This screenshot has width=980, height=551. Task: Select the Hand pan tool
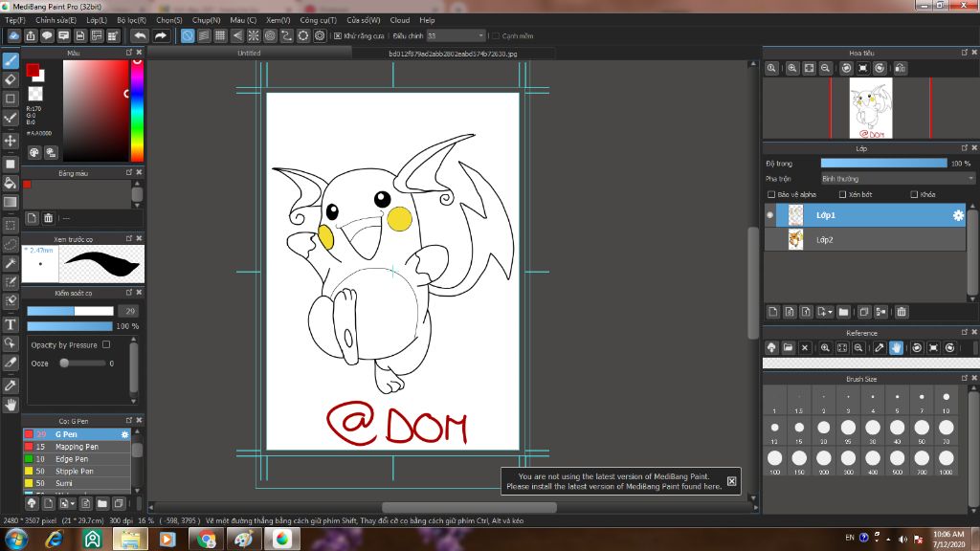tap(11, 405)
